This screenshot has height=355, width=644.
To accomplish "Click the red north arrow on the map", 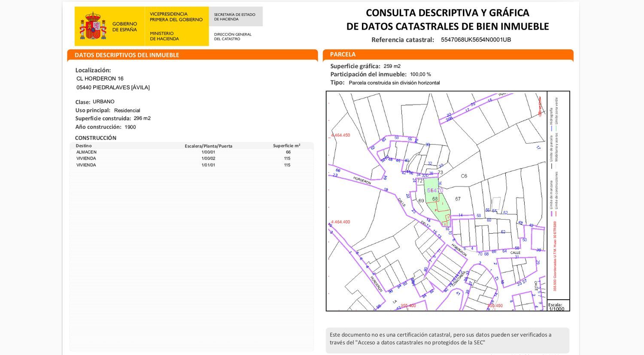I will click(540, 106).
